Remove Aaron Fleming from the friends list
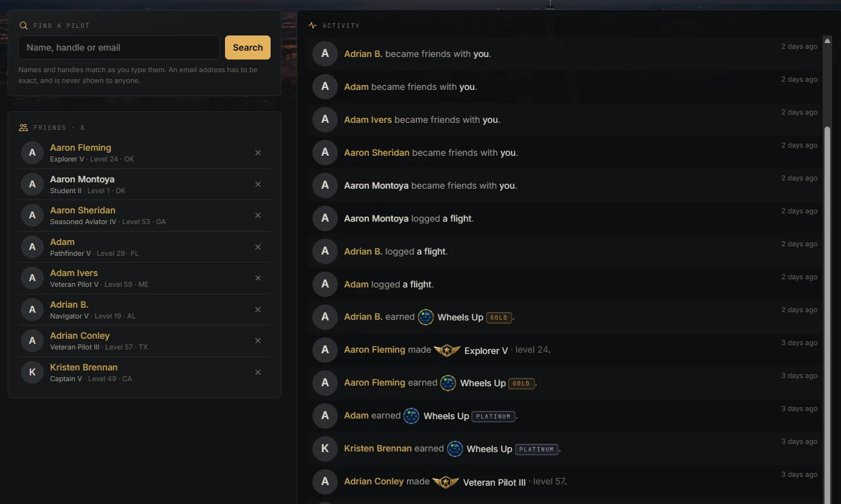Viewport: 841px width, 504px height. tap(258, 153)
